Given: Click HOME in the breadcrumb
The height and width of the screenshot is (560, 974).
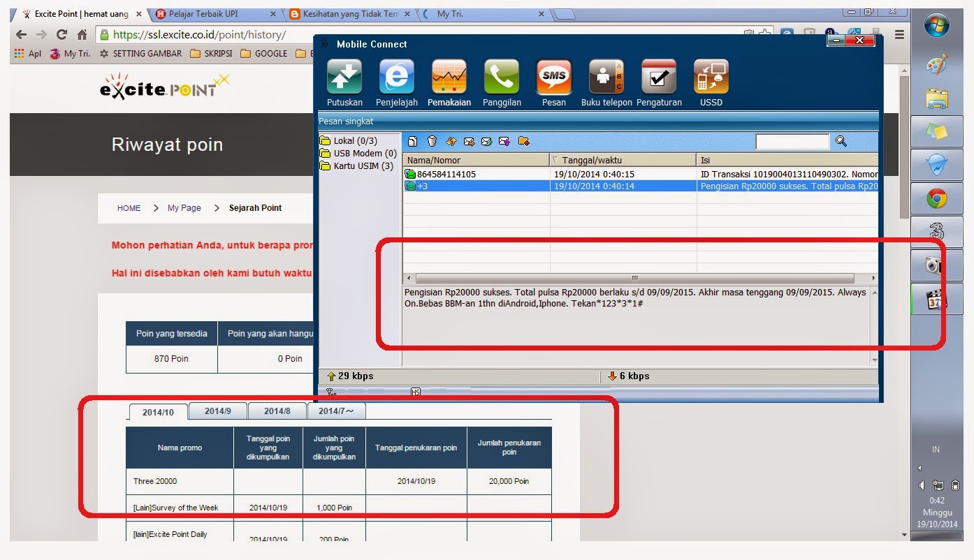Looking at the screenshot, I should [x=129, y=208].
